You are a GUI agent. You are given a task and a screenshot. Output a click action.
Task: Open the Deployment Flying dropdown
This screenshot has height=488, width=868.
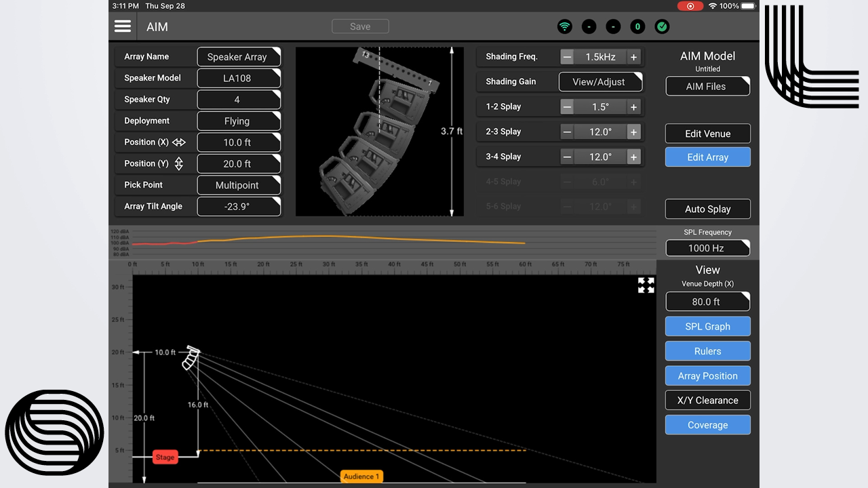pos(238,121)
